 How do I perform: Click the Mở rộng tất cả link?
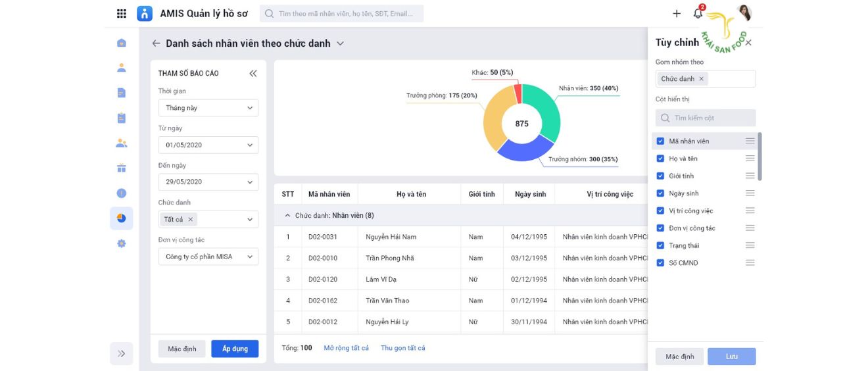[x=347, y=348]
